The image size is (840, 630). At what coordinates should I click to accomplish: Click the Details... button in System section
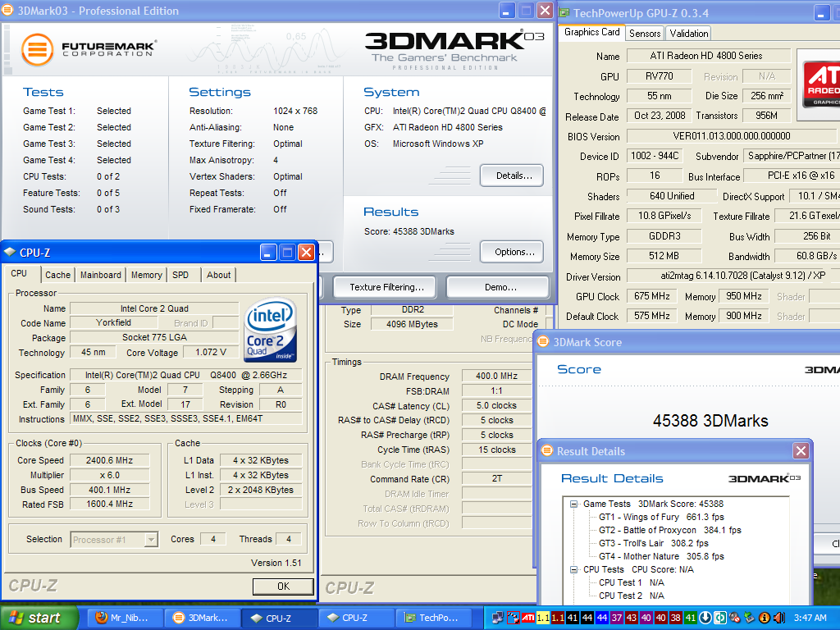click(512, 176)
